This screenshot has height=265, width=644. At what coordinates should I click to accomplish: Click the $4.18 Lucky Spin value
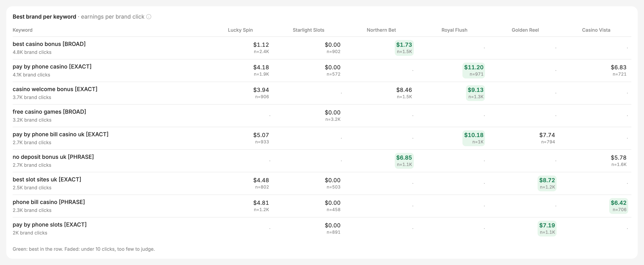pyautogui.click(x=261, y=67)
